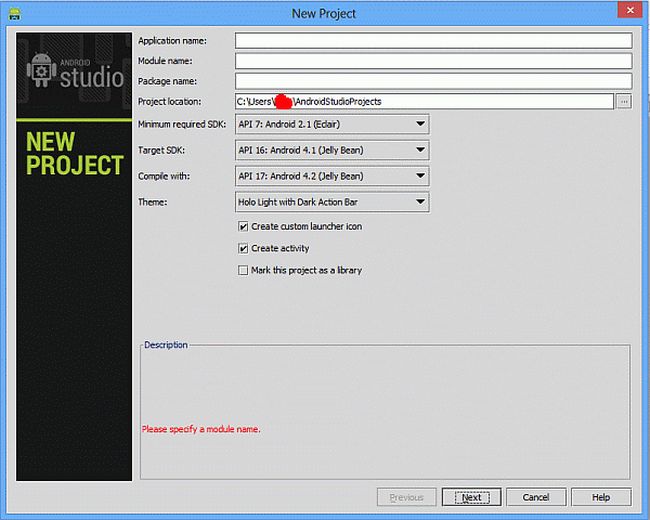Open the Theme dropdown
650x520 pixels.
332,202
